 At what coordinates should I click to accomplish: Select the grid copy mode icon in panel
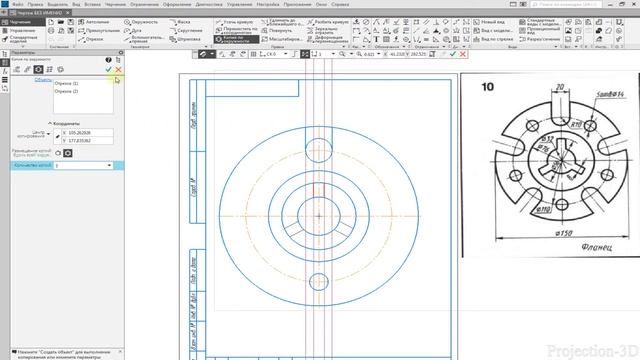point(49,69)
